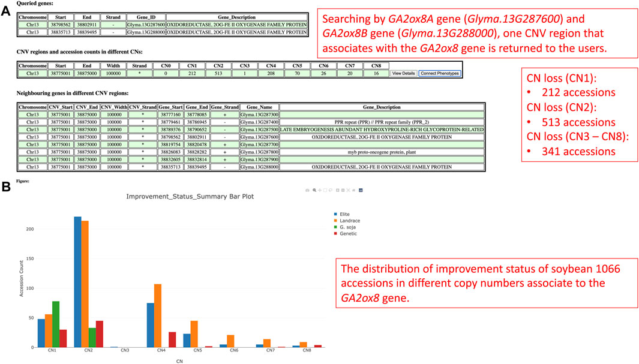Select the red Genetic bar for CN4
The width and height of the screenshot is (639, 364).
172,339
